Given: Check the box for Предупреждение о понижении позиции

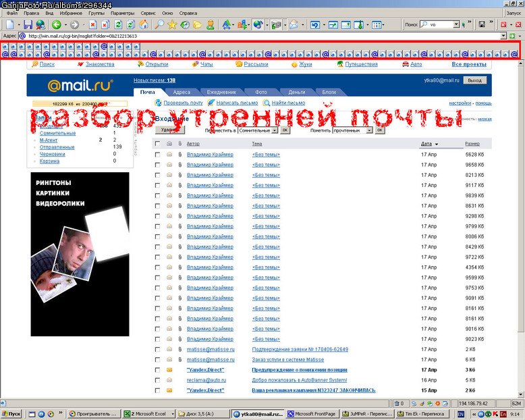Looking at the screenshot, I should 157,370.
